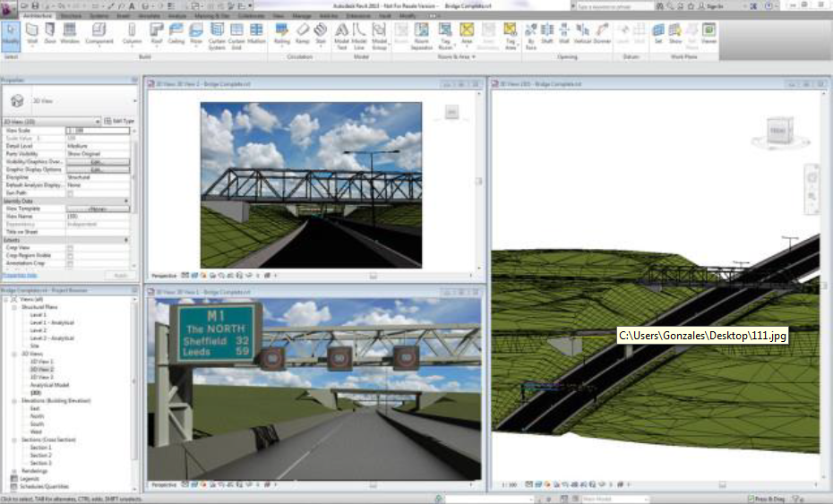Enable the Crop View checkbox

point(70,247)
